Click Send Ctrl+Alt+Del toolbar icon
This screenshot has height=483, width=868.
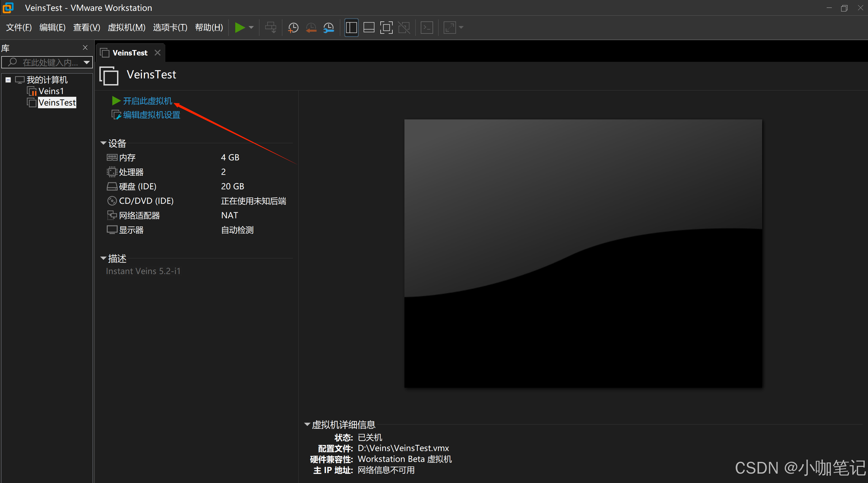(270, 28)
